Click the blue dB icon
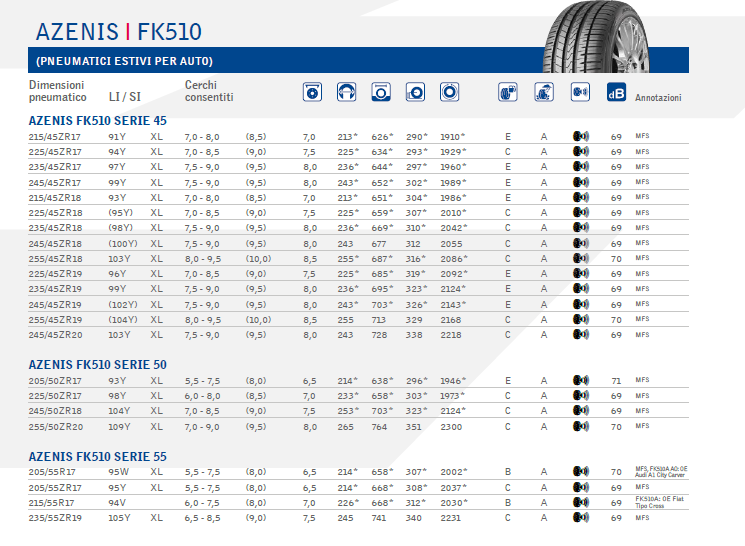This screenshot has height=546, width=745. pos(615,93)
